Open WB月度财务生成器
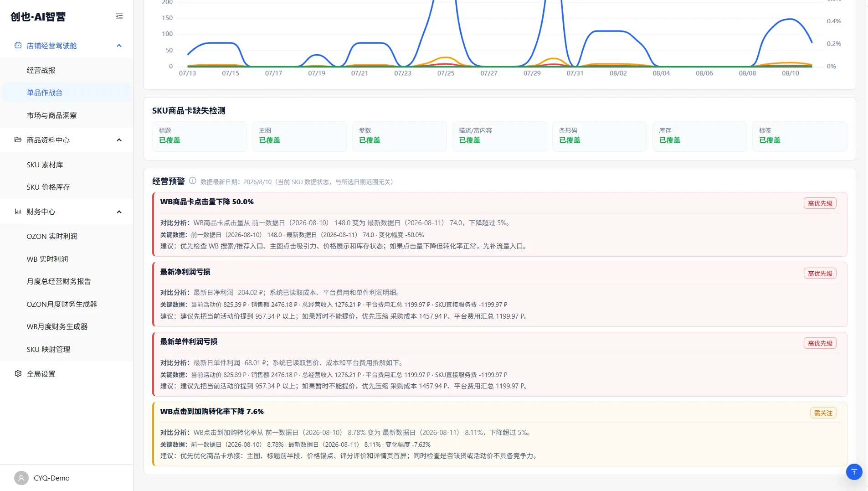The image size is (868, 491). tap(67, 326)
